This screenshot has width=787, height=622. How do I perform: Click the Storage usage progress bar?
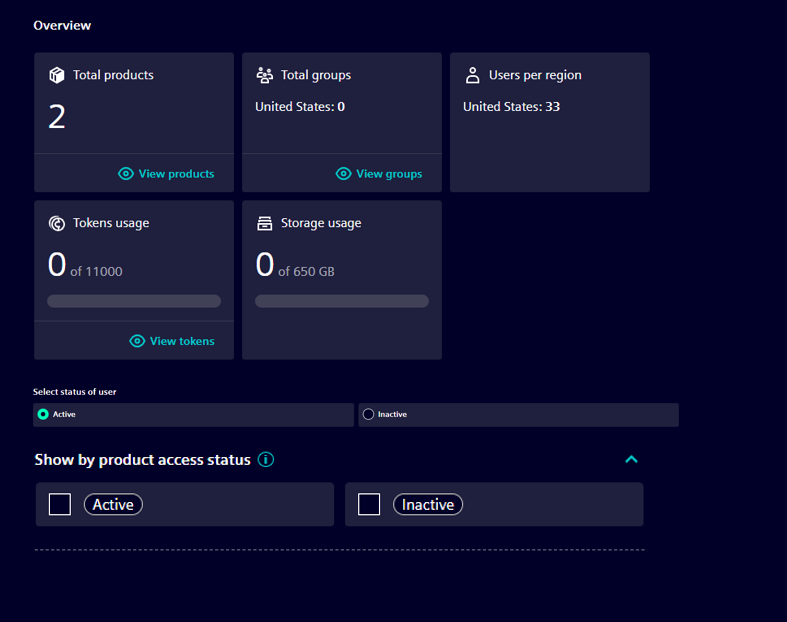coord(342,301)
